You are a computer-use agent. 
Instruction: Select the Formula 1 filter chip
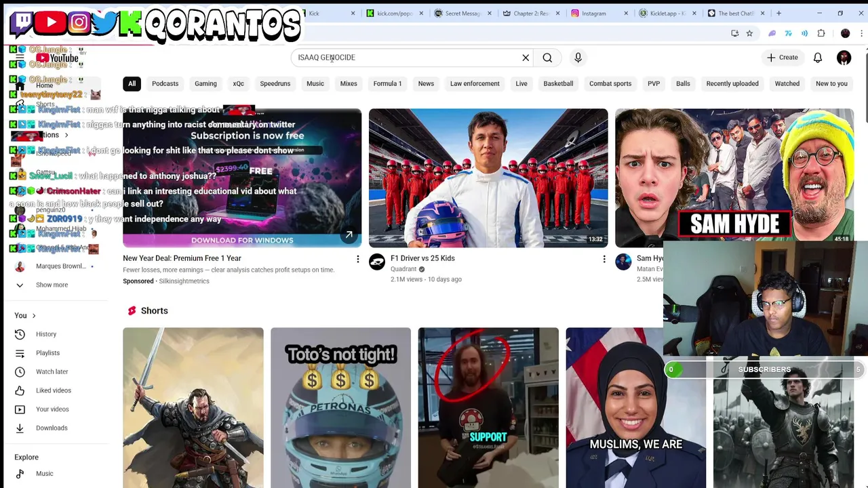point(387,83)
